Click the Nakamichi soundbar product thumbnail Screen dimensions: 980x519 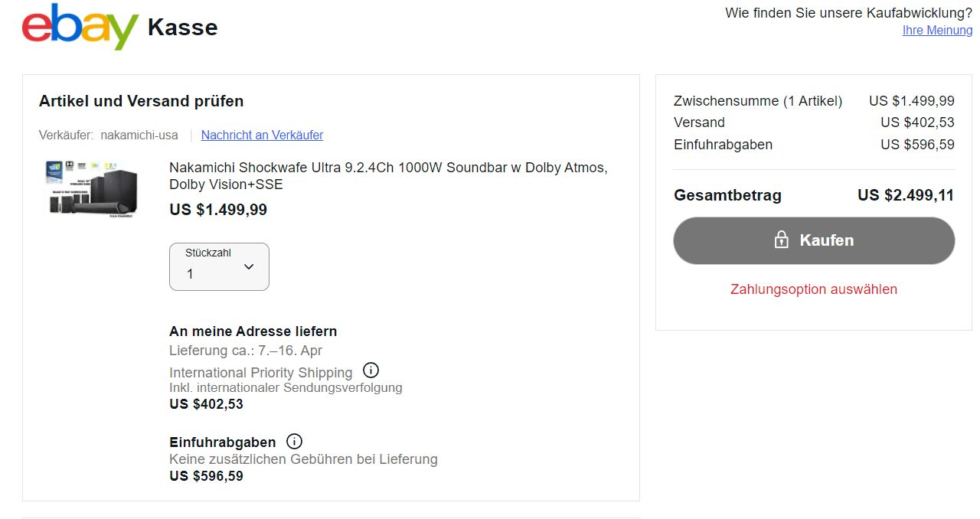[92, 188]
